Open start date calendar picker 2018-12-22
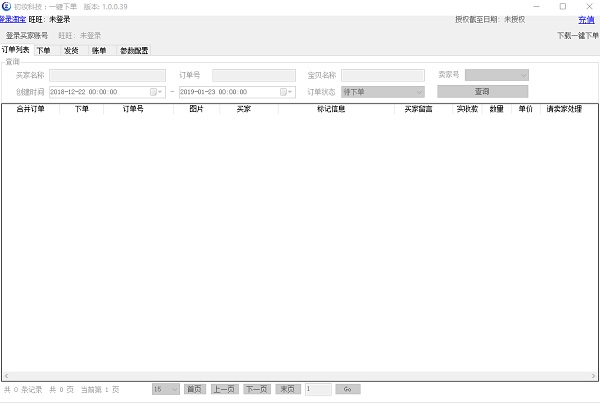This screenshot has height=403, width=600. [156, 92]
